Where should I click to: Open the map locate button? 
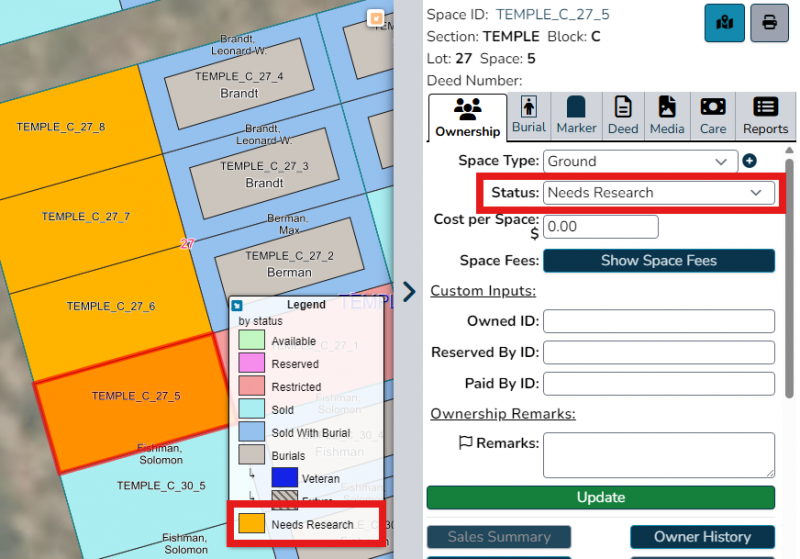click(724, 23)
